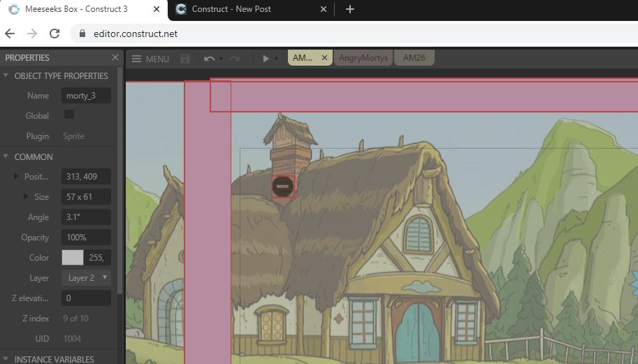Close the active AM... layout tab
Viewport: 638px width, 364px height.
324,58
